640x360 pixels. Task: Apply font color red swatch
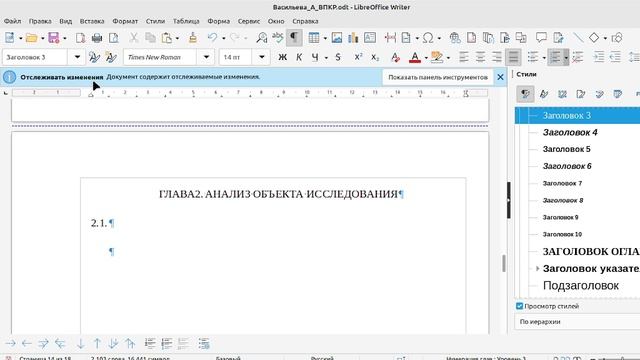[415, 58]
